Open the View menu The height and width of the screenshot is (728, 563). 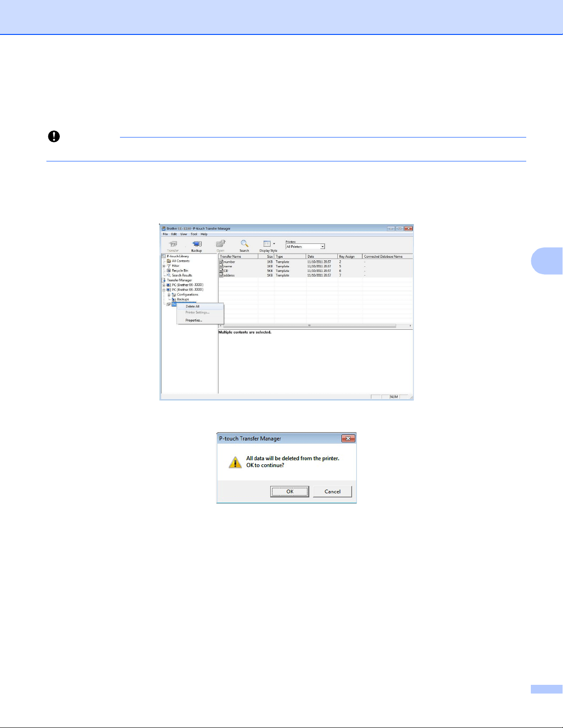coord(183,234)
